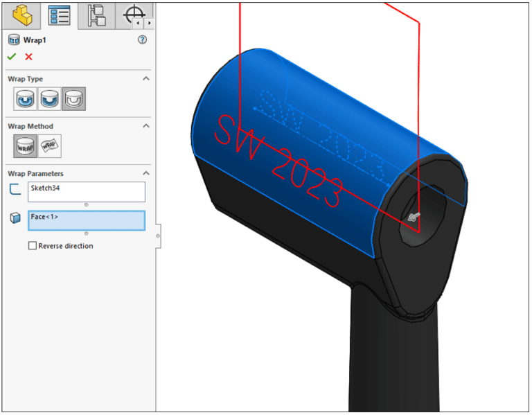
Task: Choose the Spline Surface wrap method
Action: pyautogui.click(x=50, y=146)
